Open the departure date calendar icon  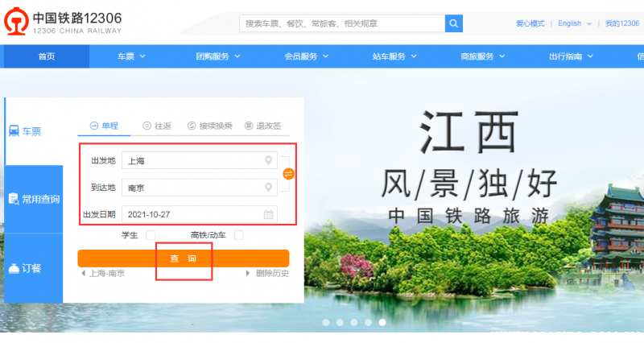coord(269,214)
